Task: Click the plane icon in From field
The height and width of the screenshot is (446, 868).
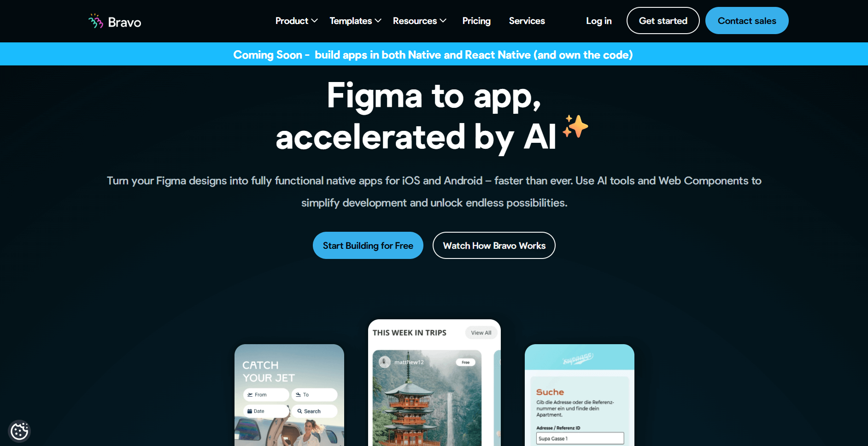Action: click(250, 395)
